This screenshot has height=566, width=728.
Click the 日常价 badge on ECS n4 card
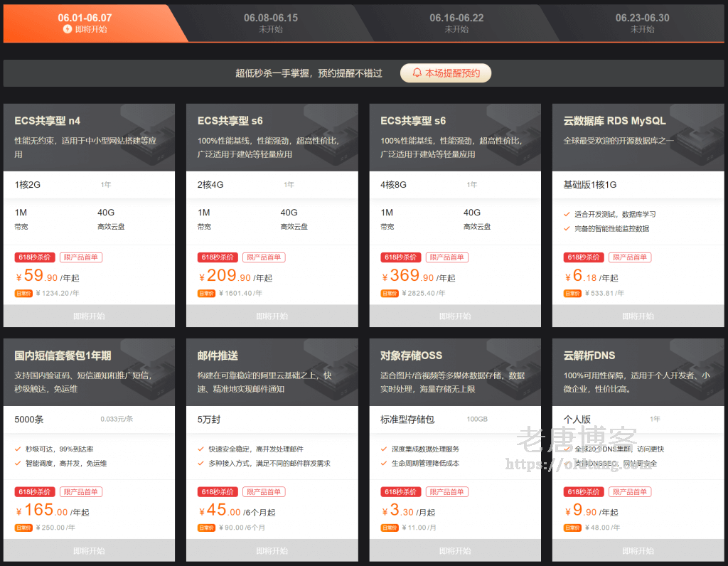[23, 293]
